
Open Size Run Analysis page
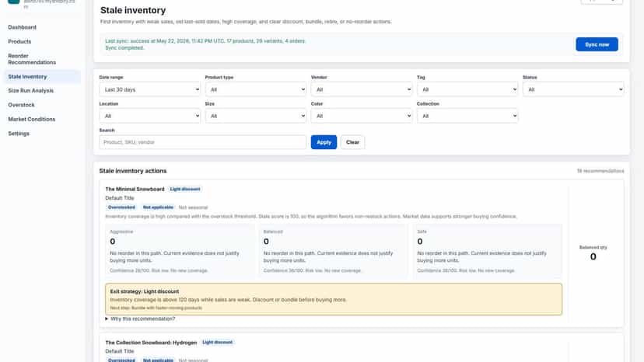click(31, 91)
